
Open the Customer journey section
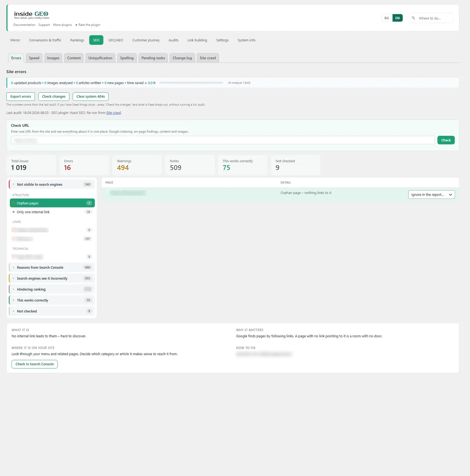(x=146, y=40)
